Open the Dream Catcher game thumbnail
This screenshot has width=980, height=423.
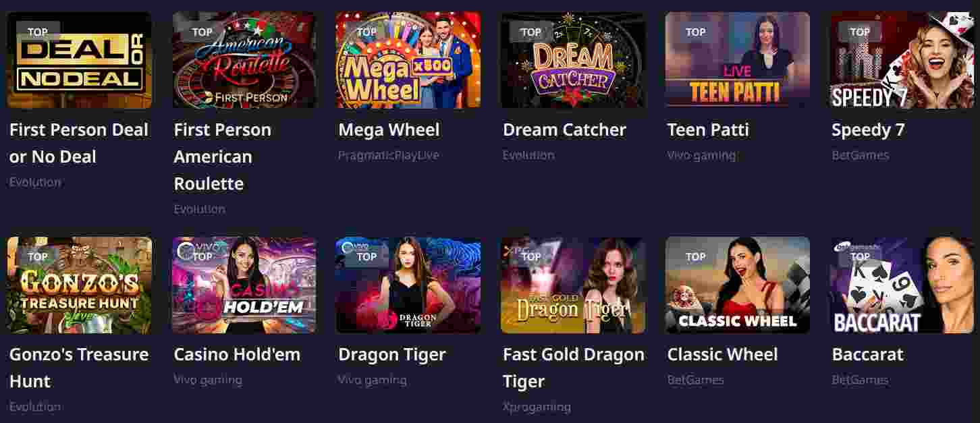point(573,60)
